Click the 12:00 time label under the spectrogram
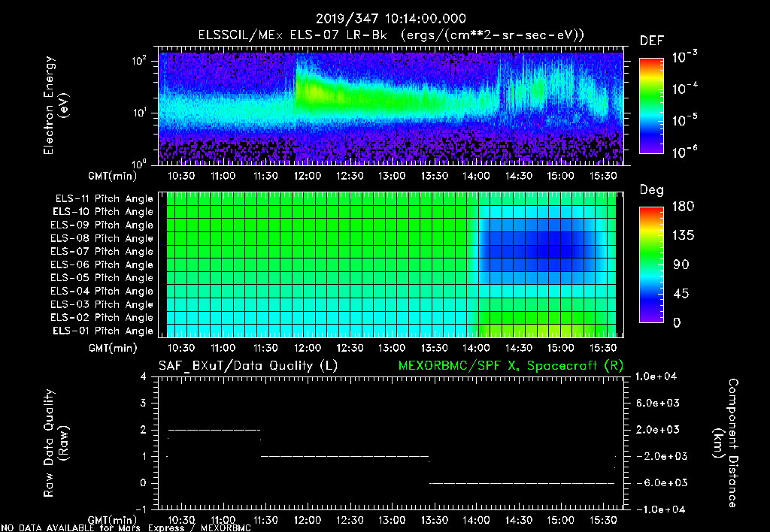770x532 pixels. point(308,176)
